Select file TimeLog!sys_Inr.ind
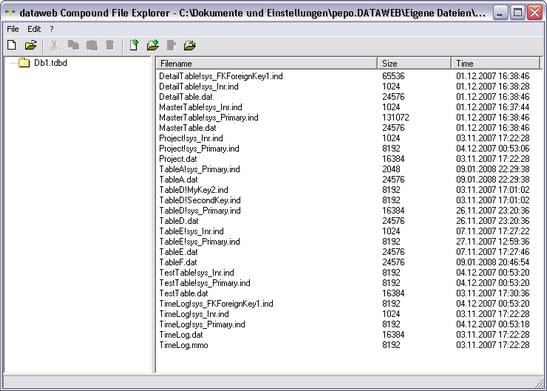Viewport: 547px width, 391px height. pos(194,314)
